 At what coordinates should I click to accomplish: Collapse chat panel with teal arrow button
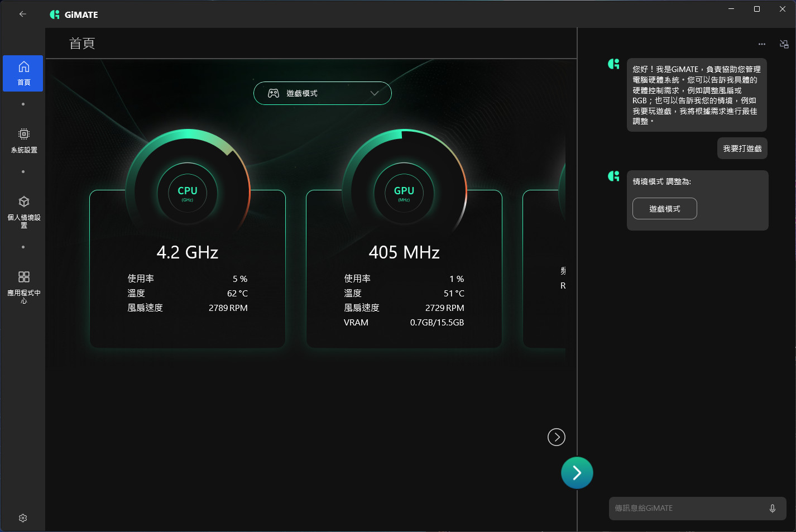pos(577,473)
